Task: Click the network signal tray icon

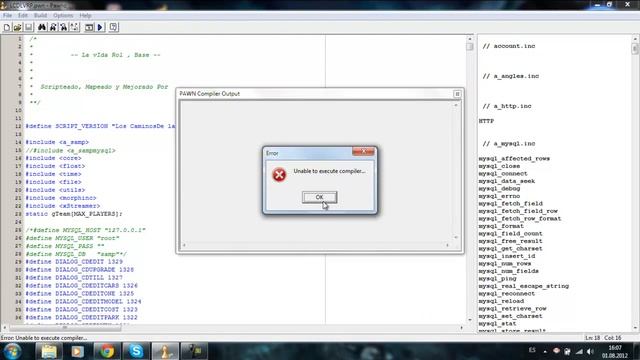Action: coord(579,351)
